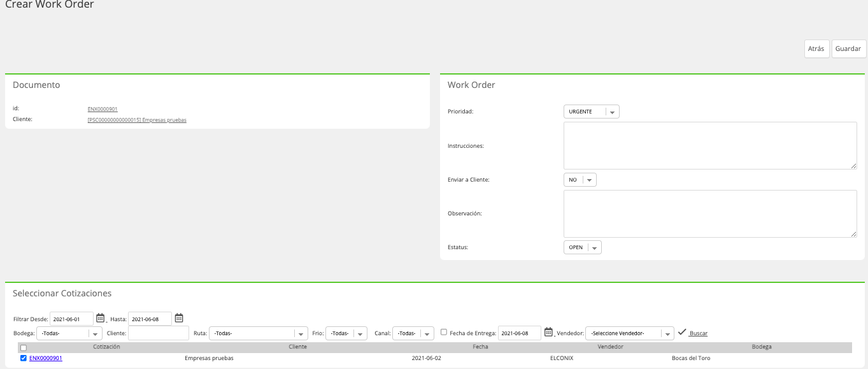868x369 pixels.
Task: Open calendar icon for Filtrar Desde date
Action: pyautogui.click(x=100, y=317)
